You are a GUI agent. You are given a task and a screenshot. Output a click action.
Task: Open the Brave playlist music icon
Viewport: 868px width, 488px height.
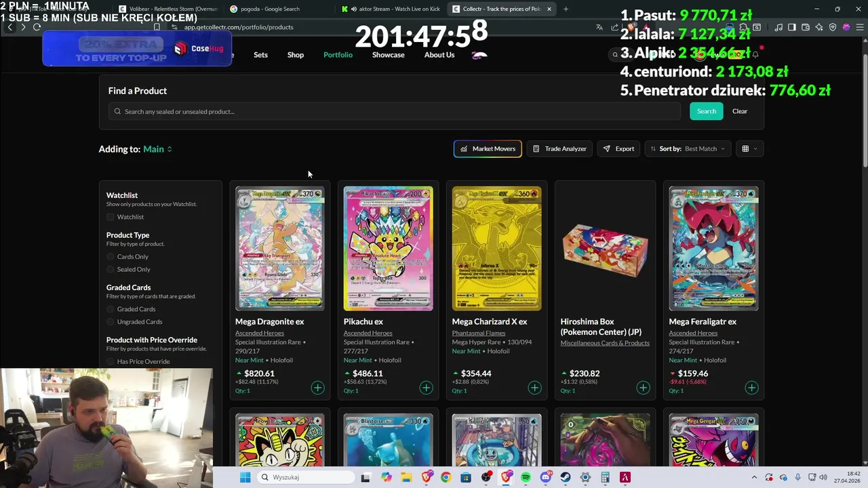click(778, 27)
